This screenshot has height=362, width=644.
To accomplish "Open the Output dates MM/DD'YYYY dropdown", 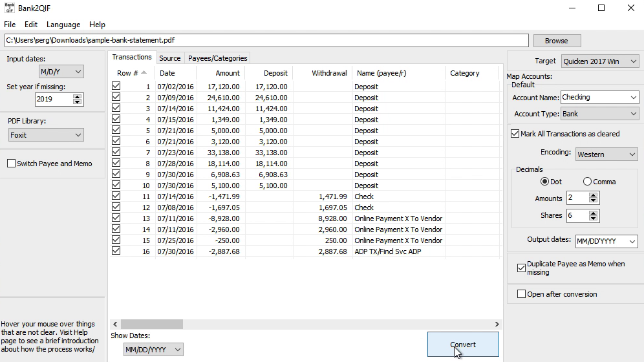I will pyautogui.click(x=606, y=241).
